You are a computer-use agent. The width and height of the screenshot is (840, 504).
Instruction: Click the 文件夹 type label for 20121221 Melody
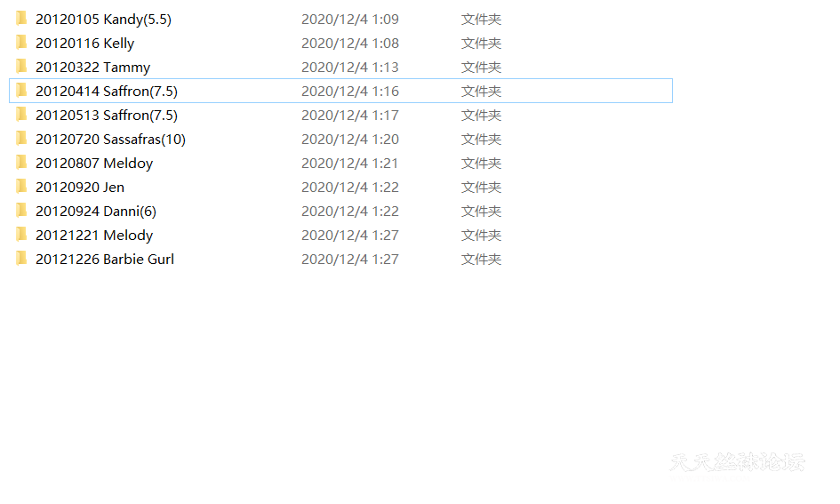pyautogui.click(x=481, y=236)
